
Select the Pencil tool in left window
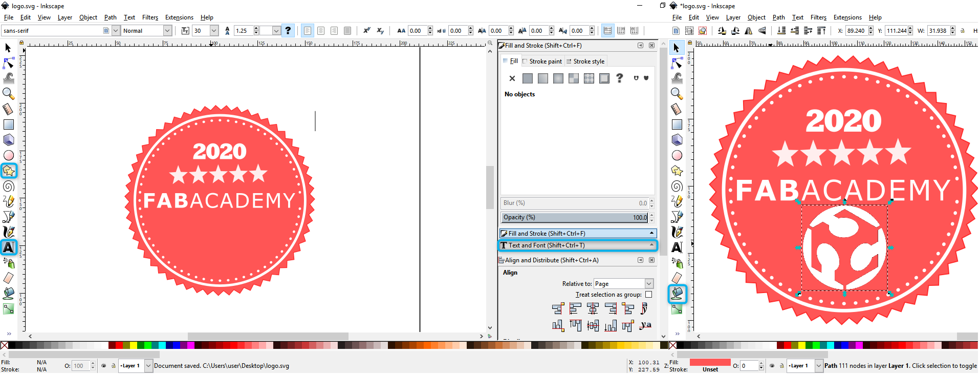(x=9, y=201)
